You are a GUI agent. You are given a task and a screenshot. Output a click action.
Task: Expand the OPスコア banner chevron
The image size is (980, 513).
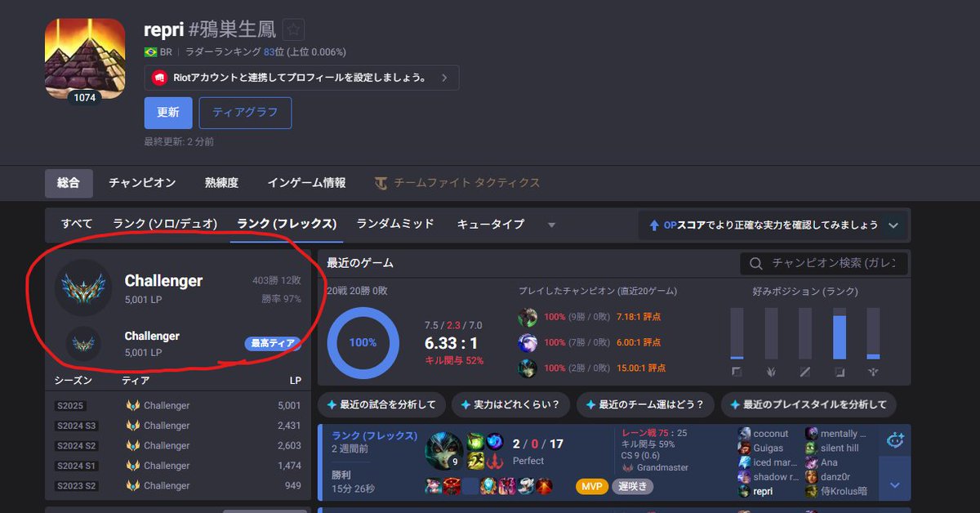tap(893, 225)
